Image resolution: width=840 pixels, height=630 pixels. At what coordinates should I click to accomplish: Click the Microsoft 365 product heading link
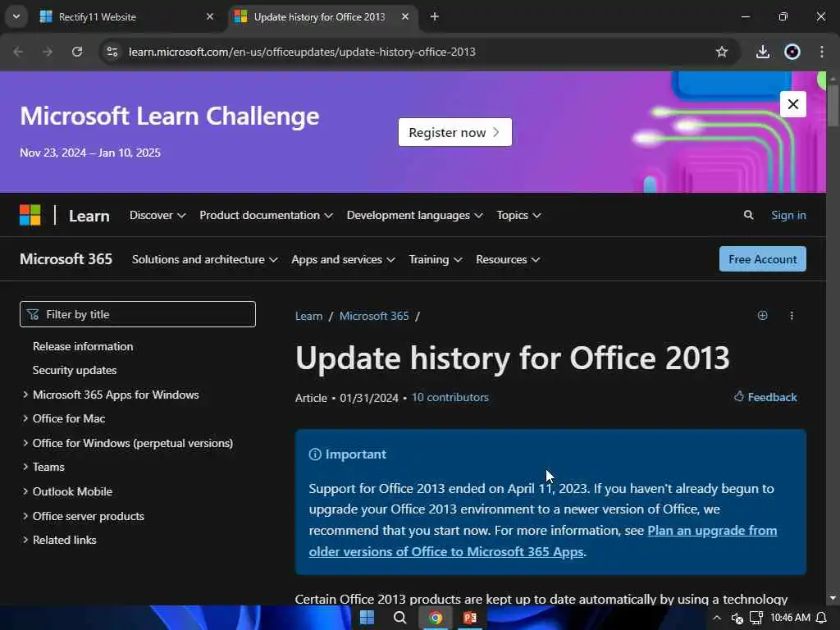pos(66,259)
